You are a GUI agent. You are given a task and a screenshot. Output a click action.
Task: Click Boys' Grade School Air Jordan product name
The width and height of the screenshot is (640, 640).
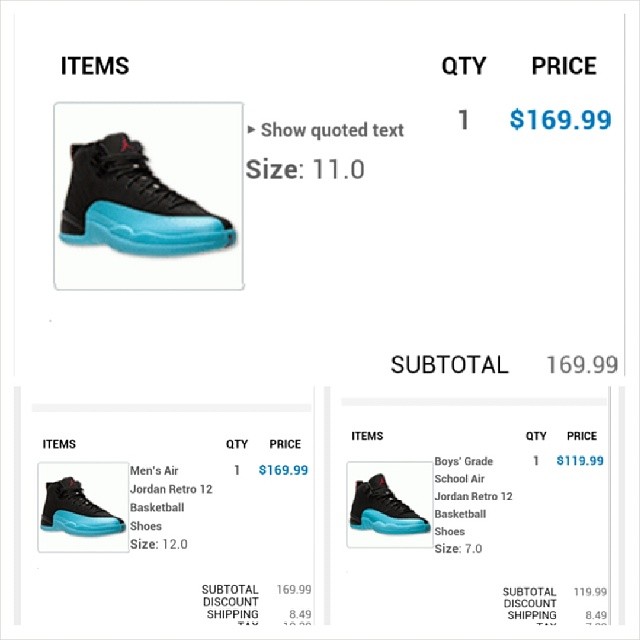[x=473, y=496]
